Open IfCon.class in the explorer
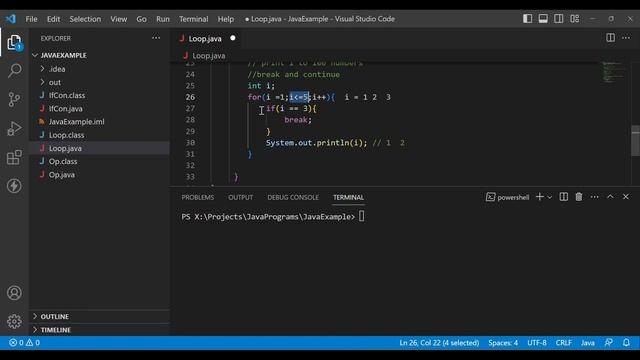The image size is (640, 360). [99, 95]
